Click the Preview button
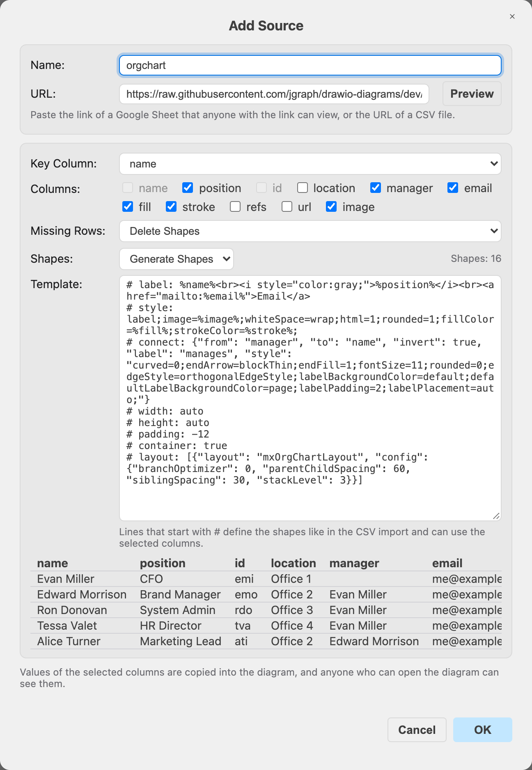Screen dimensions: 532x770 point(472,94)
